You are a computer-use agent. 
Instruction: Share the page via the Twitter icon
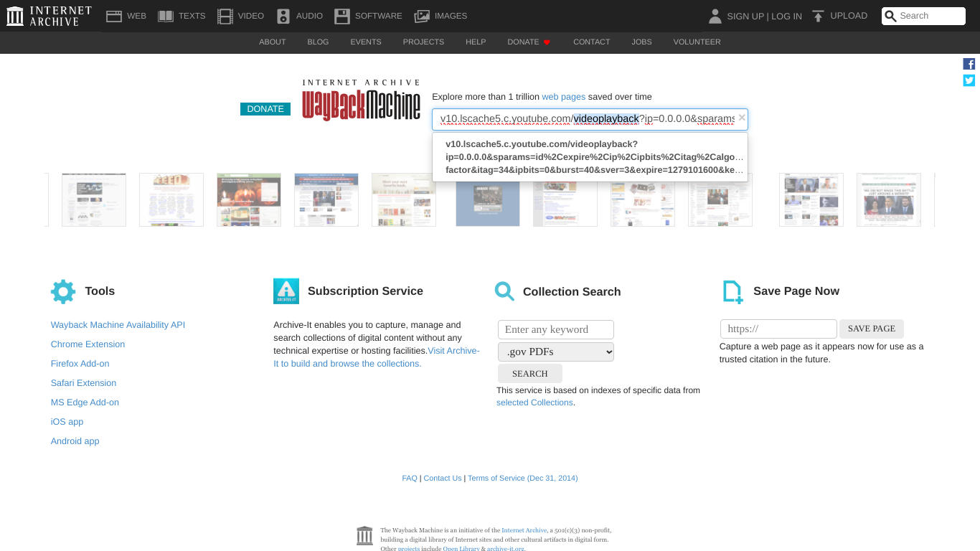pos(969,80)
